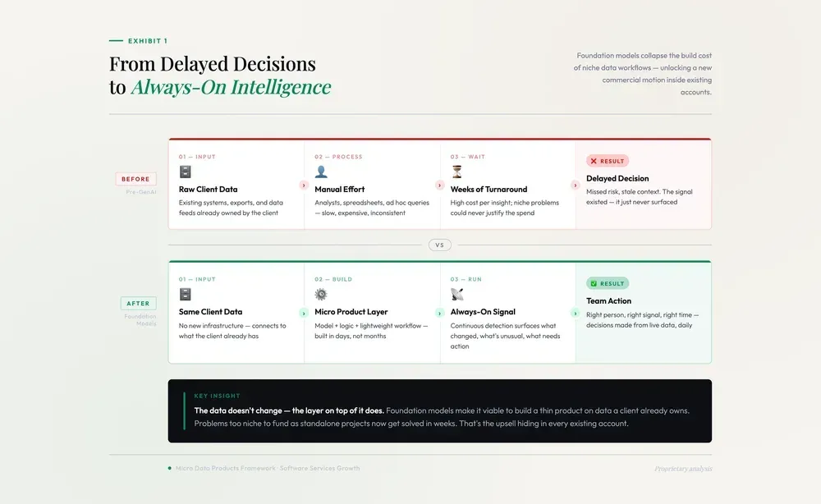
Task: Click the green checkmark RESULT badge
Action: [608, 284]
